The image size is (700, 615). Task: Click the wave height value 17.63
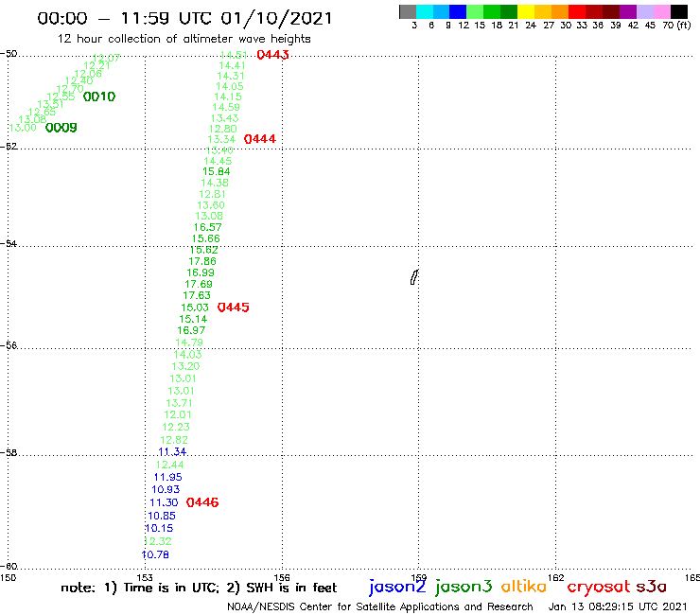[x=197, y=295]
